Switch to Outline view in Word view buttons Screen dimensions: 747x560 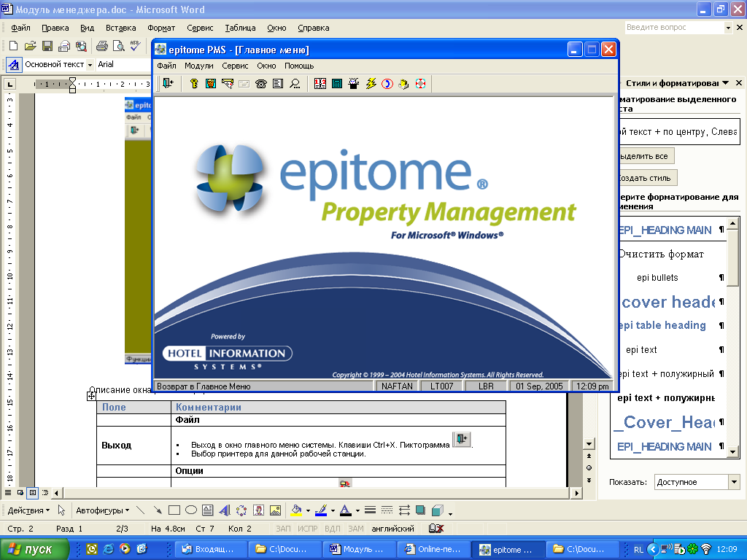[45, 492]
